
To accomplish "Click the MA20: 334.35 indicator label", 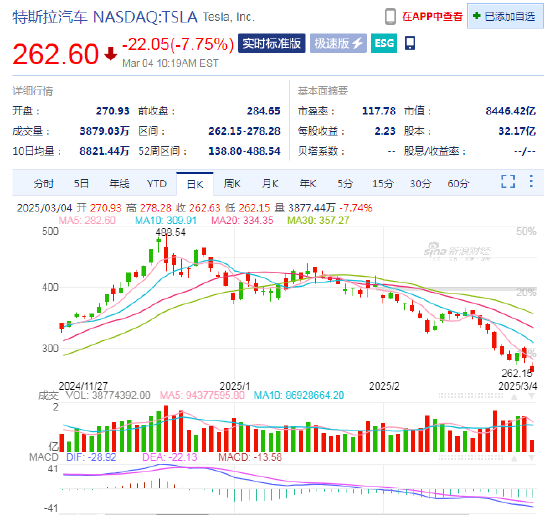I will (242, 220).
